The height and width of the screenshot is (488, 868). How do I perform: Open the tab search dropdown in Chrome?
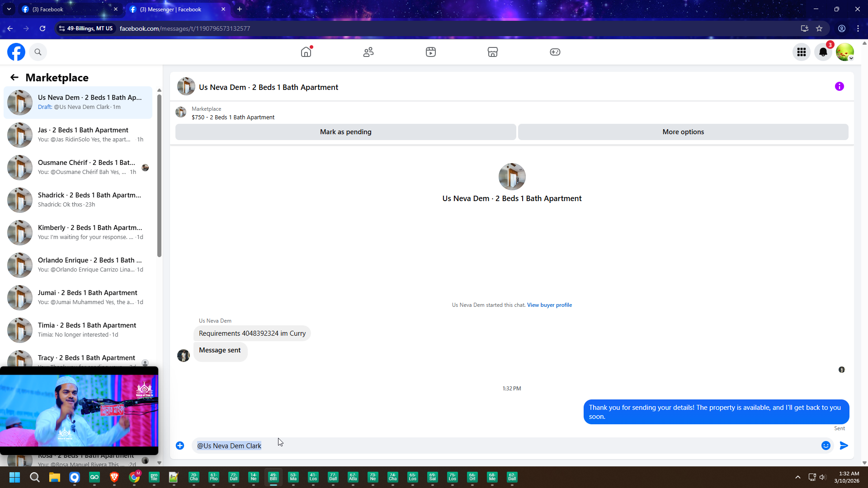pos(9,9)
